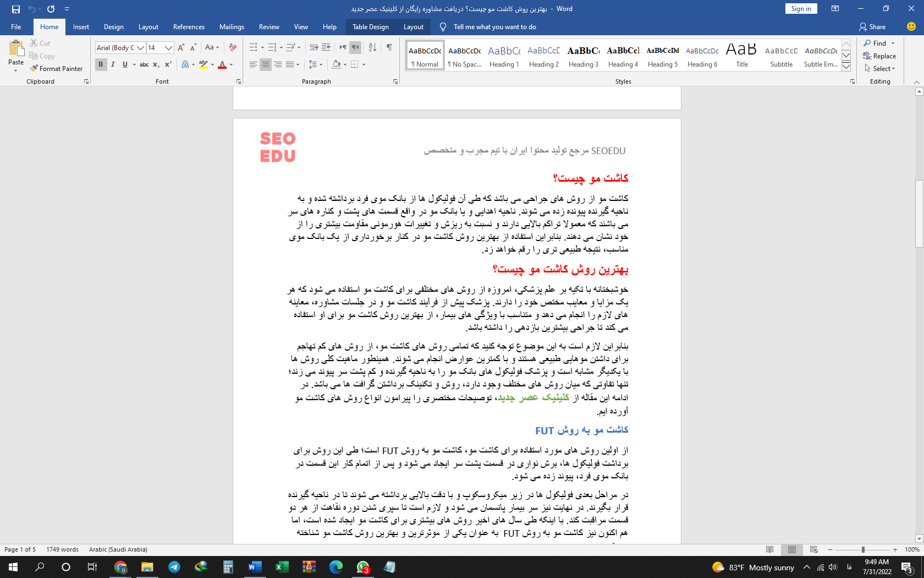924x578 pixels.
Task: Click the Sort A-Z icon
Action: pos(372,47)
